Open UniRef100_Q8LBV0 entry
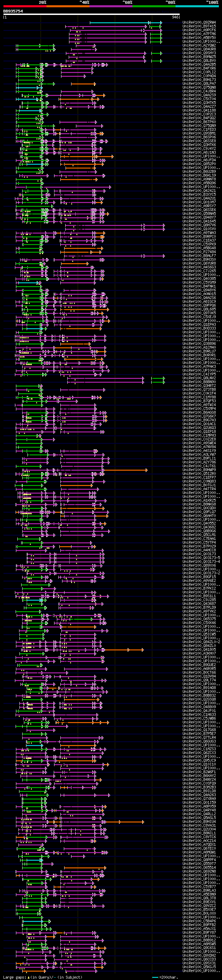222x980 pixels. 199,60
